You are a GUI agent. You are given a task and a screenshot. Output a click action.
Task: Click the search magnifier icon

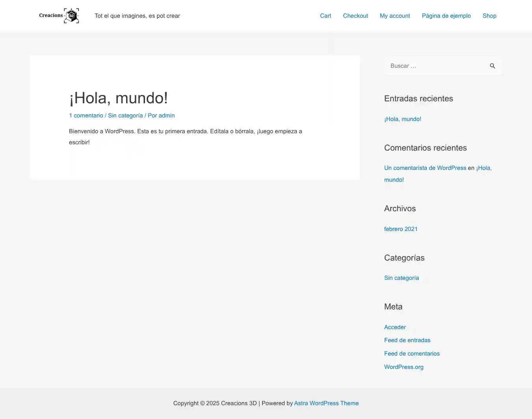click(x=492, y=66)
